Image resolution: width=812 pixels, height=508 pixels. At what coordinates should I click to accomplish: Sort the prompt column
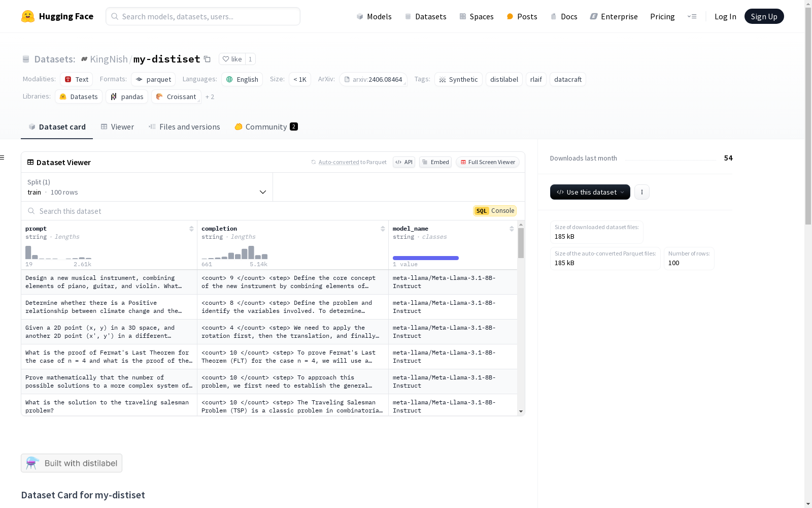[x=191, y=229]
